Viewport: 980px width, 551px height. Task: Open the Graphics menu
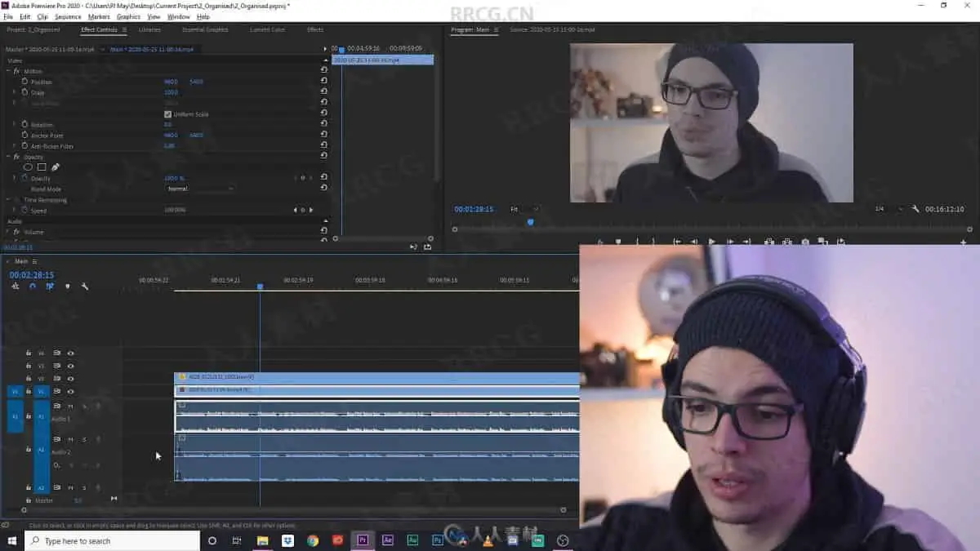pos(128,16)
